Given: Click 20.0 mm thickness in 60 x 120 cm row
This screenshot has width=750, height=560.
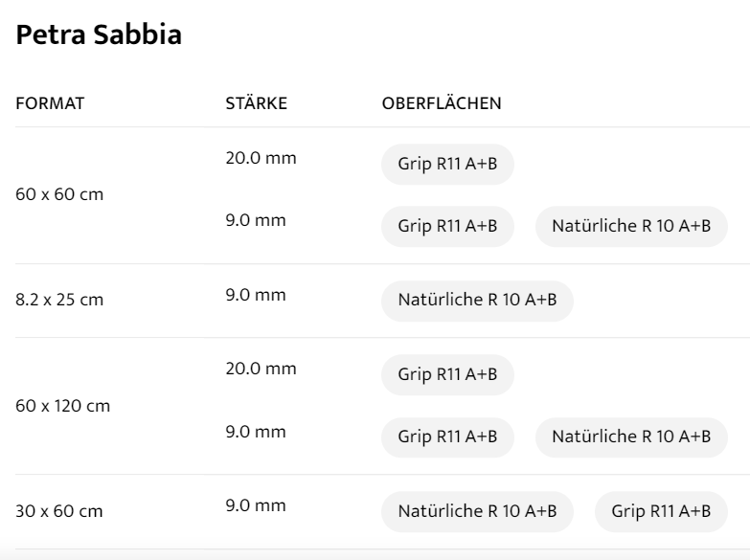Looking at the screenshot, I should (261, 369).
